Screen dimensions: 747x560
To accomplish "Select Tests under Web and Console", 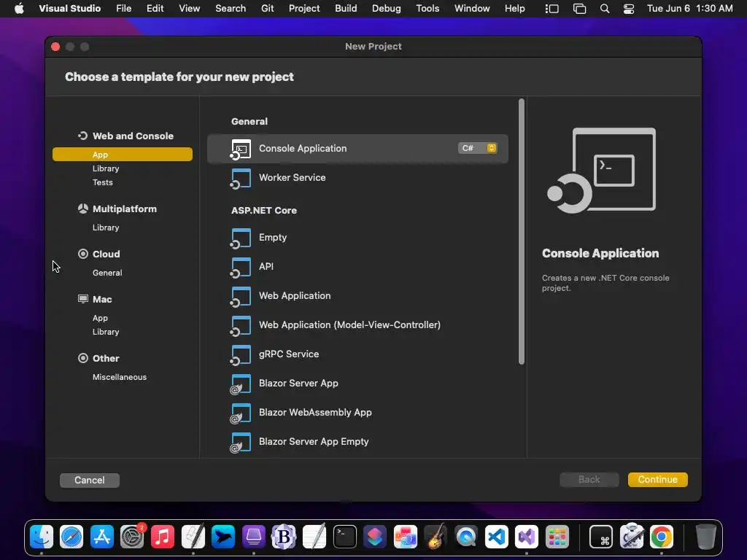I will [x=102, y=182].
